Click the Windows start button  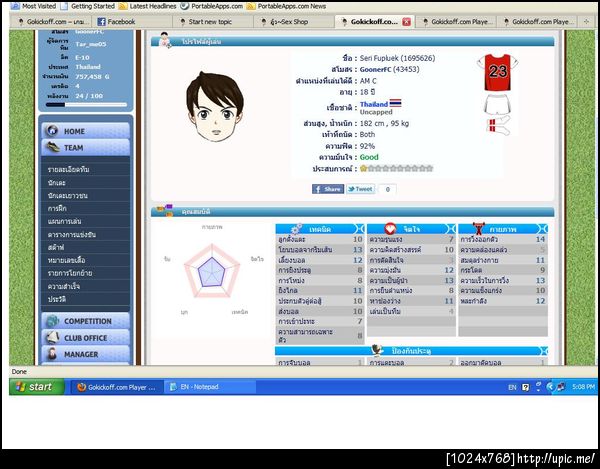pyautogui.click(x=37, y=387)
